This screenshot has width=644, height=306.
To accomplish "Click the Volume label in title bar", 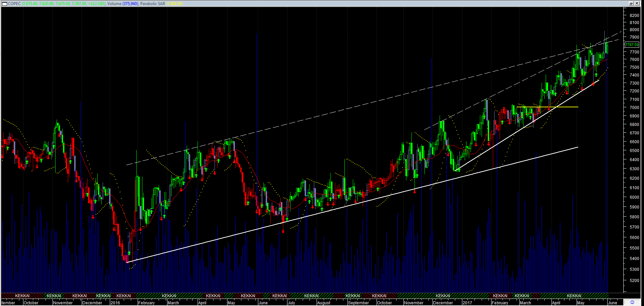I will click(114, 4).
